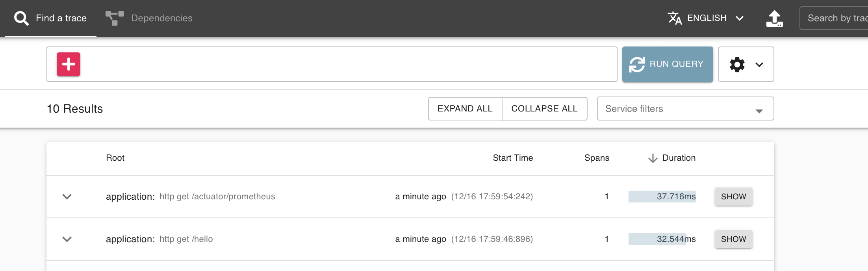This screenshot has width=868, height=271.
Task: Click the refresh icon inside Run Query
Action: pyautogui.click(x=638, y=64)
